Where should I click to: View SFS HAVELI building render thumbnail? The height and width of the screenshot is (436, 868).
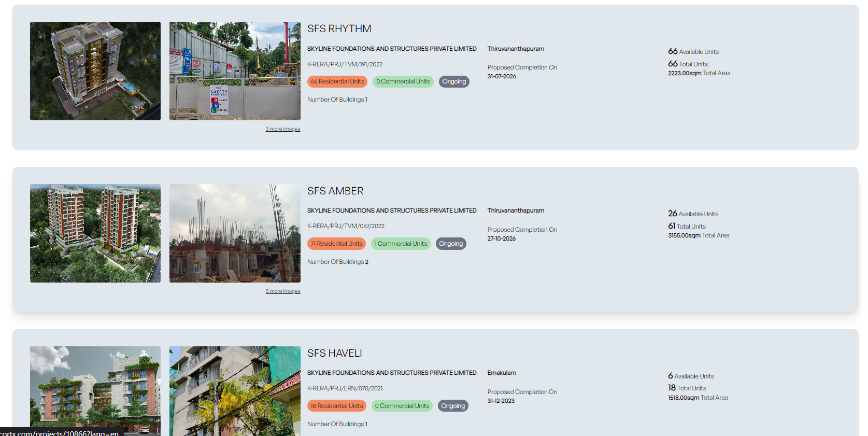pos(95,391)
